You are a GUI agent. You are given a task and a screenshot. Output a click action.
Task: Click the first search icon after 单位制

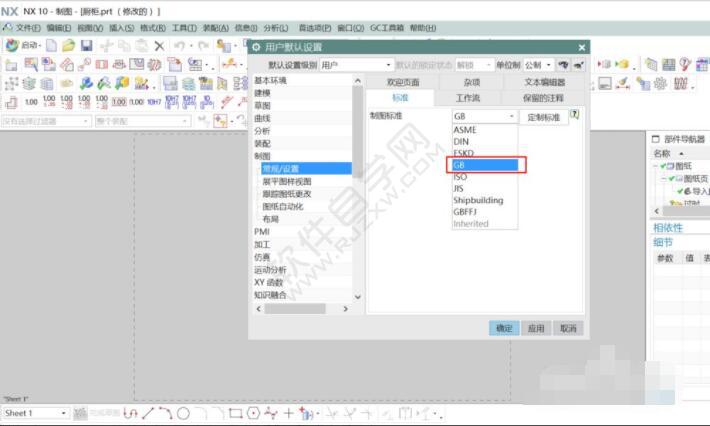(x=563, y=65)
